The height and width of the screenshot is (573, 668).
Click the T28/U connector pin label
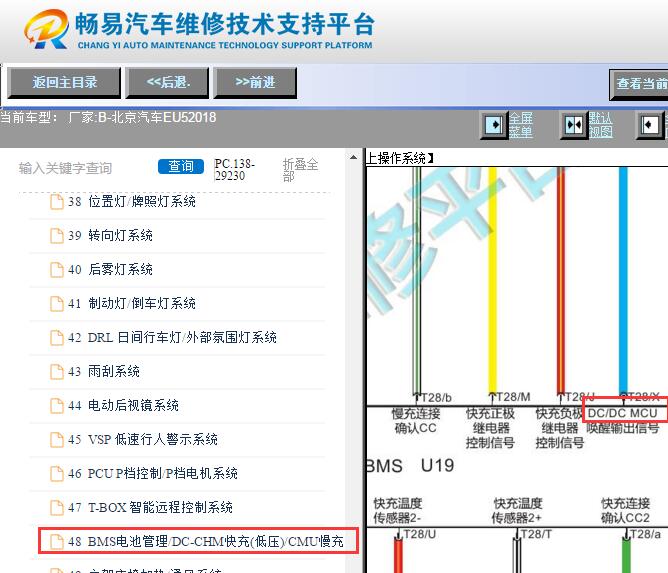click(x=420, y=534)
